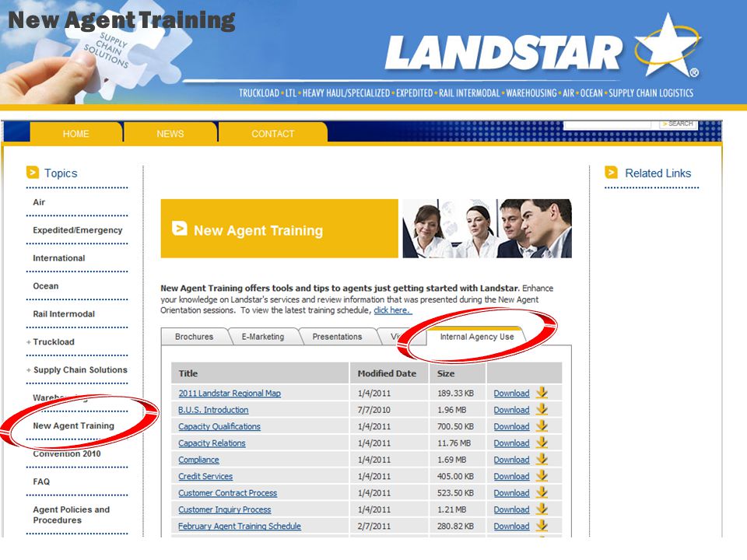Click Download text for Capacity Qualifications

point(511,427)
